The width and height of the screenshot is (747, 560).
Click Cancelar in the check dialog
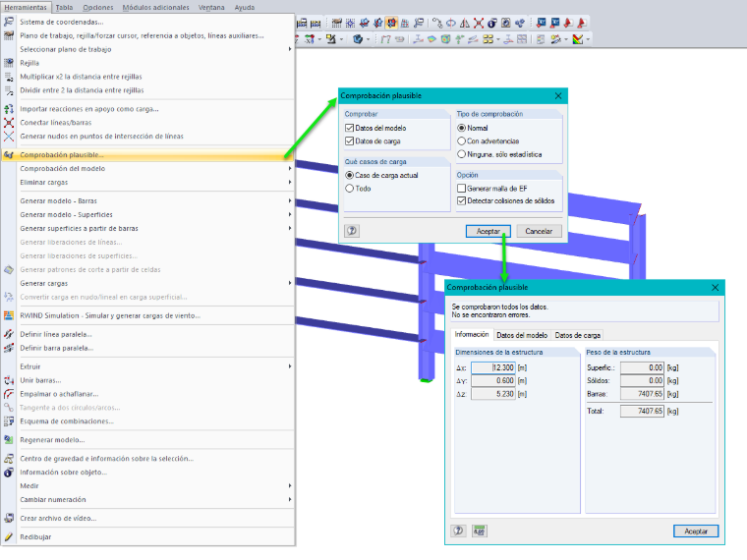pyautogui.click(x=539, y=231)
